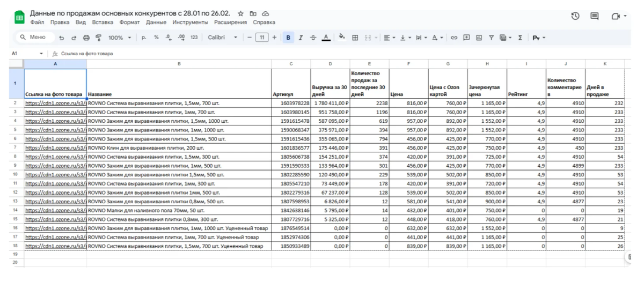The height and width of the screenshot is (281, 644).
Task: Toggle strikethrough formatting
Action: click(313, 38)
